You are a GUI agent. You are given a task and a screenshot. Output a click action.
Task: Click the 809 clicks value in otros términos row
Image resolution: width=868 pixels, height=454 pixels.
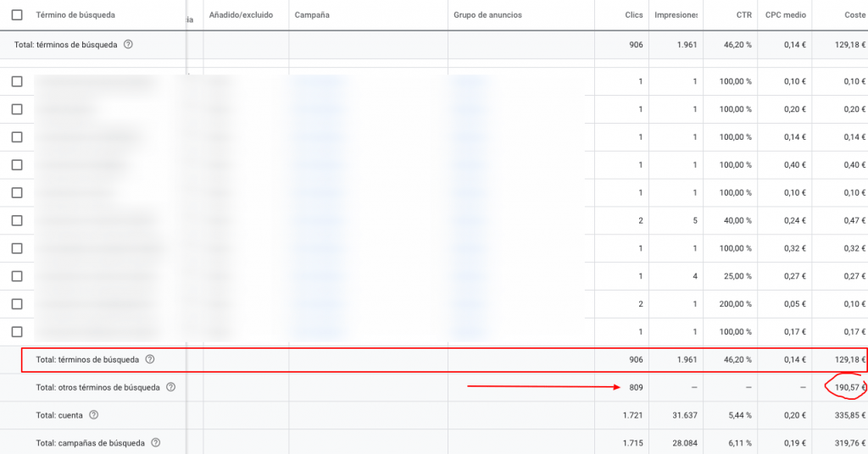pos(636,387)
